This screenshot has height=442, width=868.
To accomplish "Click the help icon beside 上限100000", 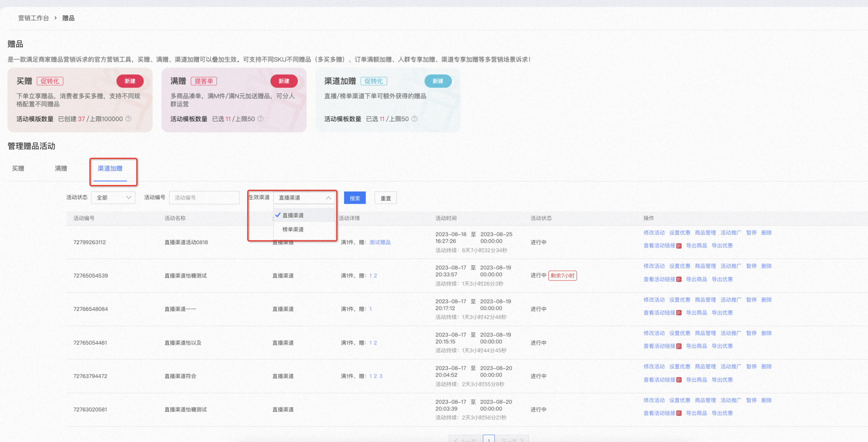I will [128, 119].
